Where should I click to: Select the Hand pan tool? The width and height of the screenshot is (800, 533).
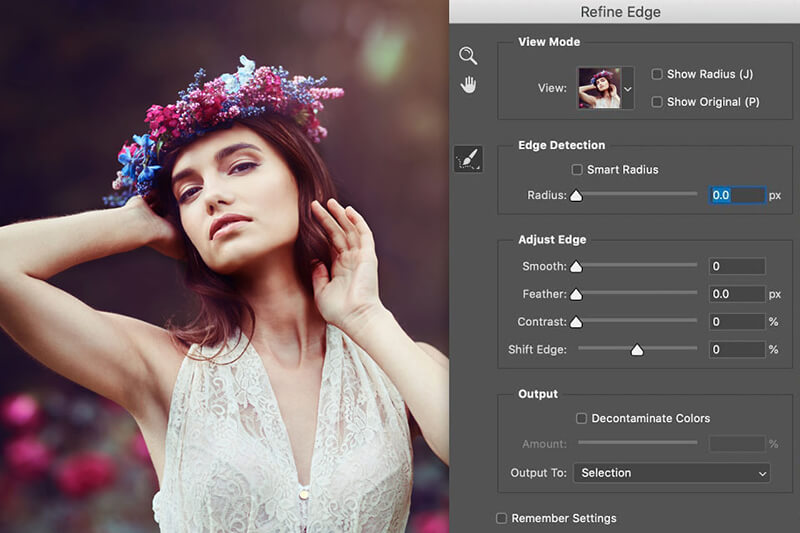point(468,85)
